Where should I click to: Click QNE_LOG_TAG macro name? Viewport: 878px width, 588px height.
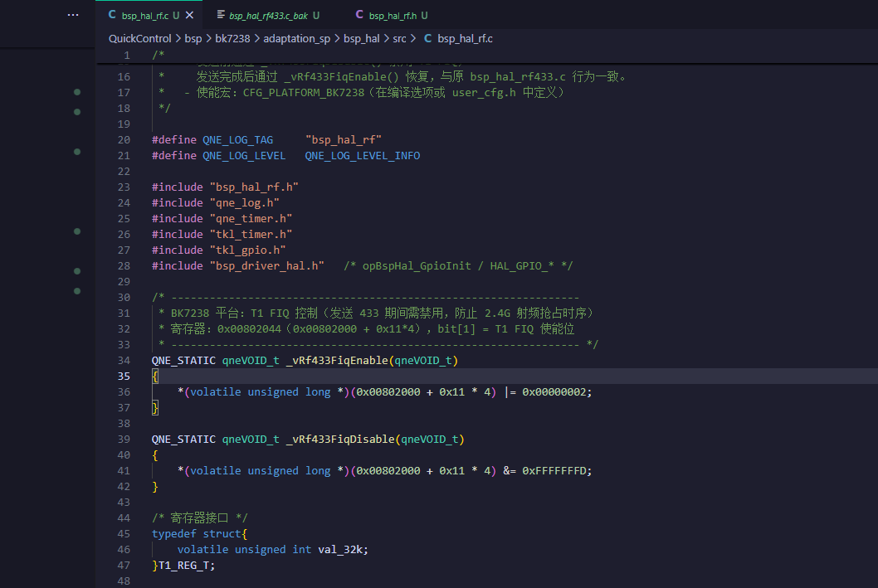pyautogui.click(x=237, y=140)
